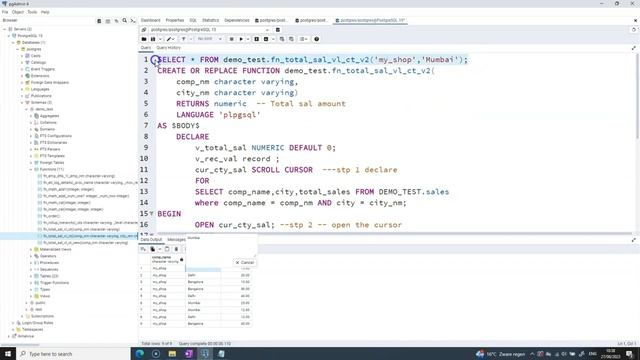This screenshot has height=360, width=640.
Task: Click the Save File icon
Action: click(x=153, y=39)
